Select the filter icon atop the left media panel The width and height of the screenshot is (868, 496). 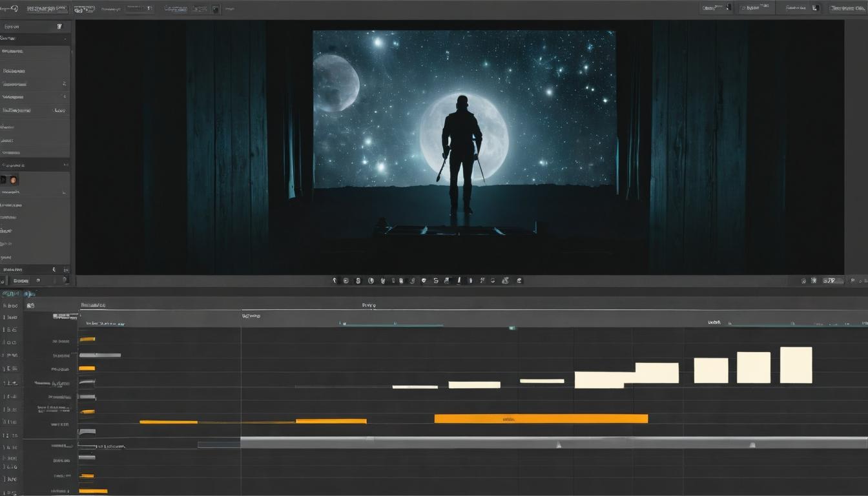[58, 26]
